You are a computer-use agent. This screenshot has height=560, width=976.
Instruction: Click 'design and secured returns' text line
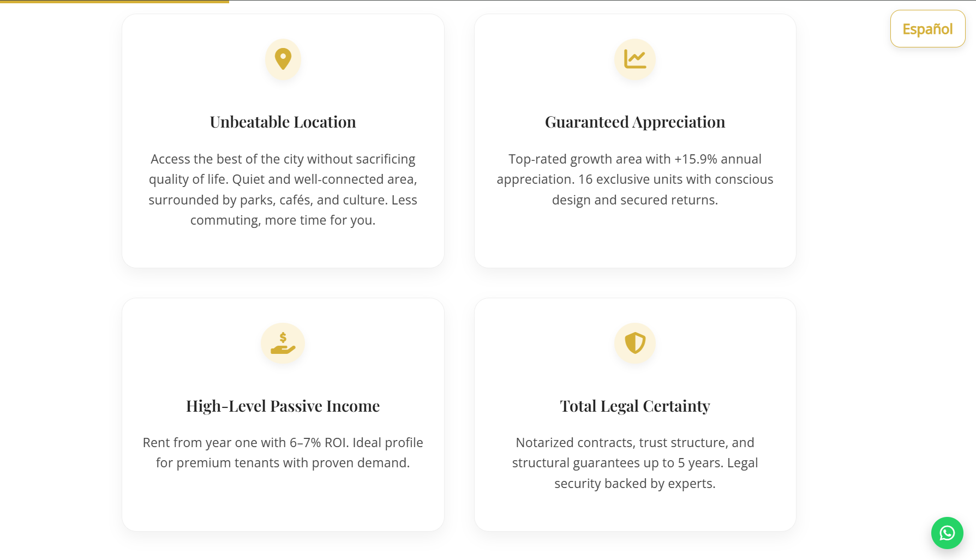coord(634,200)
